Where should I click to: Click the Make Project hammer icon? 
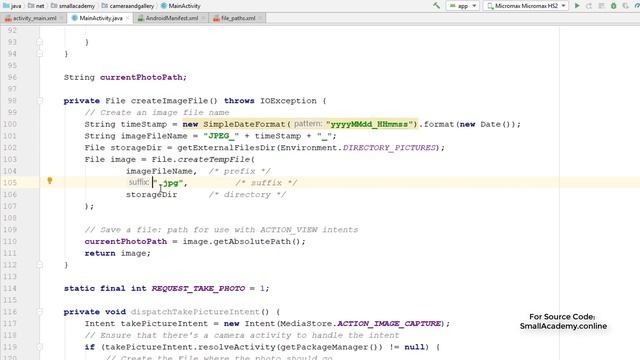pyautogui.click(x=436, y=6)
